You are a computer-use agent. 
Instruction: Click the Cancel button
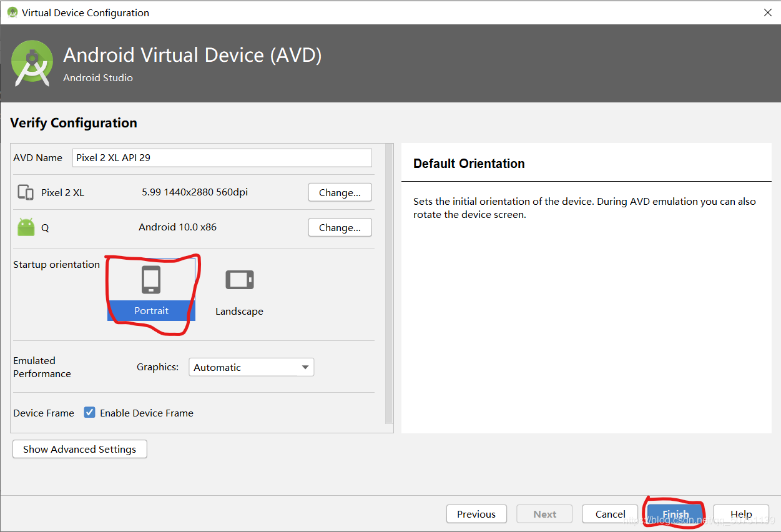click(611, 514)
